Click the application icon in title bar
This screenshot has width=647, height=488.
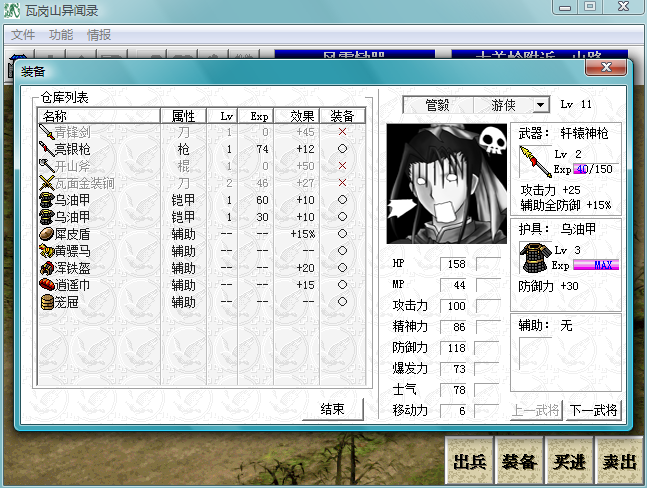[x=12, y=11]
